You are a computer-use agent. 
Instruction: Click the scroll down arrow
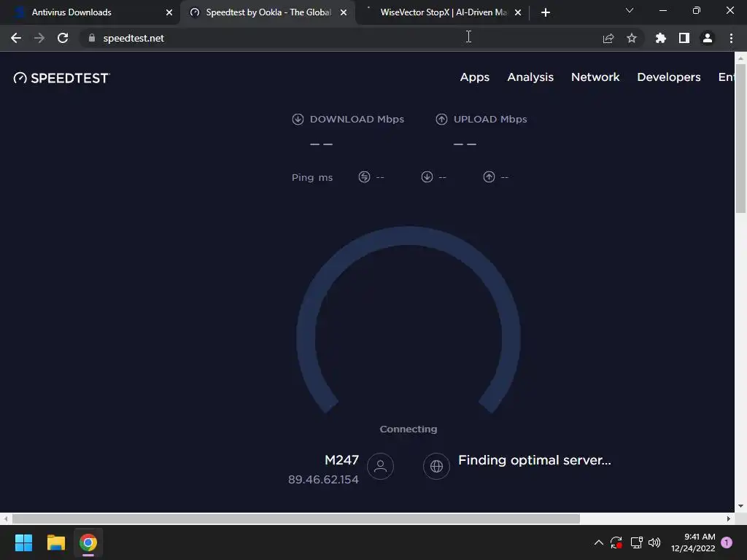(740, 506)
